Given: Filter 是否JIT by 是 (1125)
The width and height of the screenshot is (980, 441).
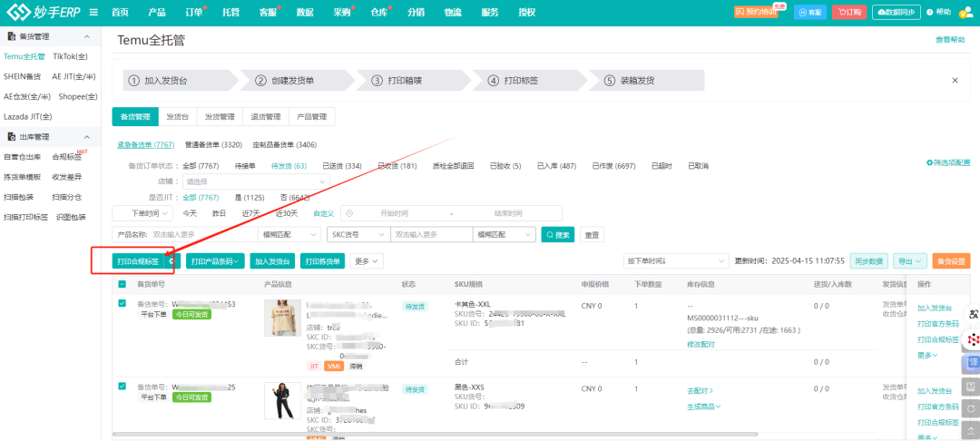Looking at the screenshot, I should (250, 198).
